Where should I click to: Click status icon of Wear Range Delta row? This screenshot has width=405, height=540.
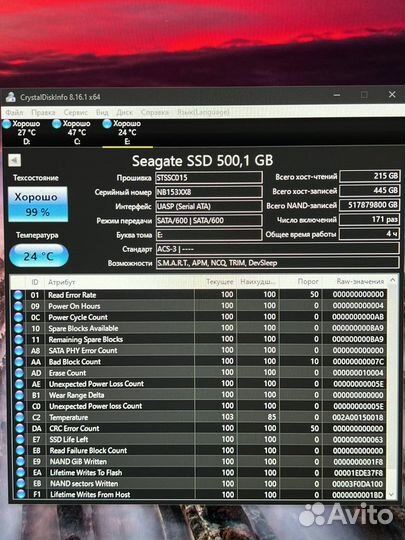[x=19, y=395]
